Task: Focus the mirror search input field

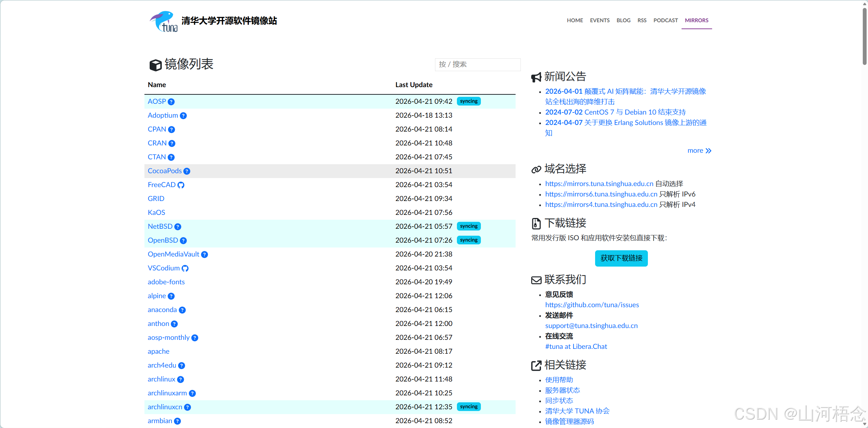Action: point(477,65)
